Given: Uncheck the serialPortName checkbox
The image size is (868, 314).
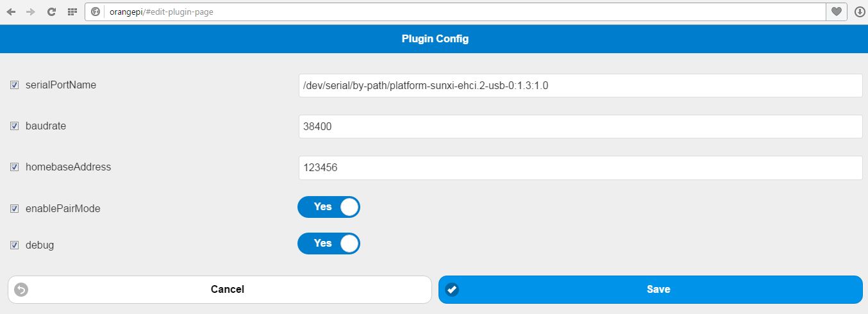Looking at the screenshot, I should (14, 85).
